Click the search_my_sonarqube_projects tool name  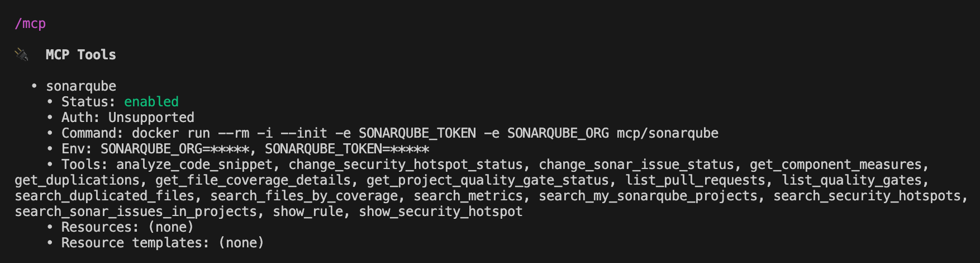pos(648,196)
